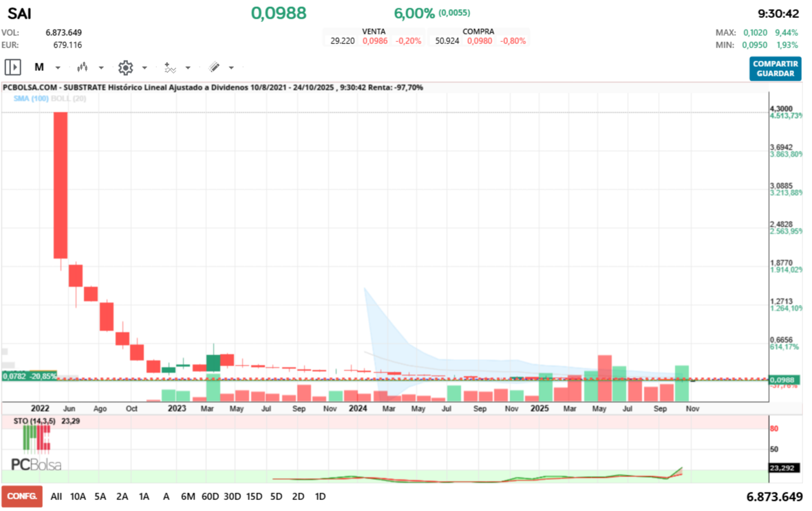Click the COMPARTIR GUARDAR button

776,68
